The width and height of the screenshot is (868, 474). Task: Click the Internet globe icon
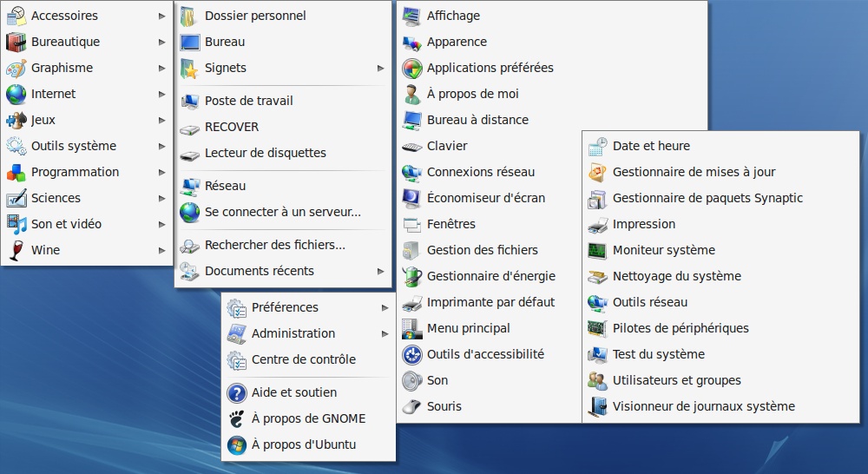pos(16,94)
